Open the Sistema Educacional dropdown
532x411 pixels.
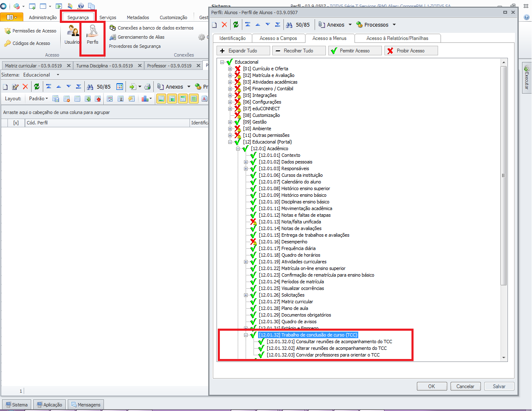click(x=58, y=75)
